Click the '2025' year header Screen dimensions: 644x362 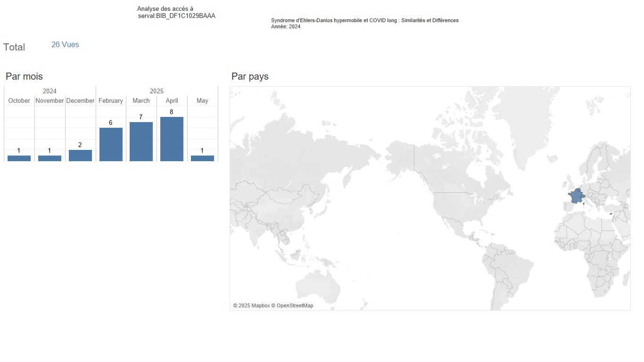pyautogui.click(x=157, y=91)
